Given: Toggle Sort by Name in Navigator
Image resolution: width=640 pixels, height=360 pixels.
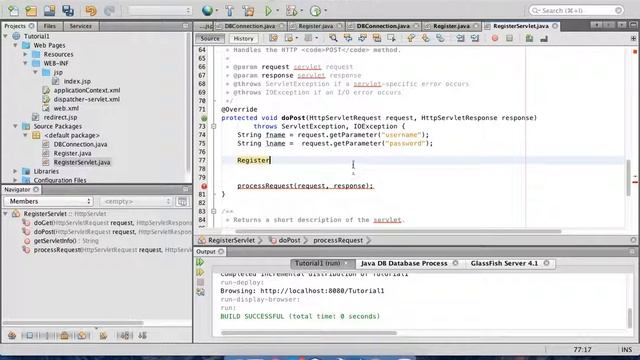Looking at the screenshot, I should pos(124,336).
